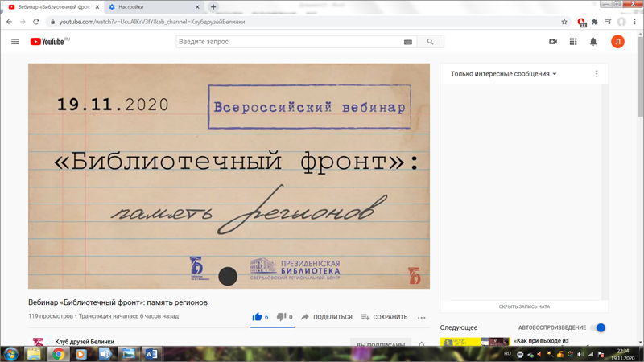Expand the chat filter dropdown
This screenshot has width=644, height=362.
504,74
